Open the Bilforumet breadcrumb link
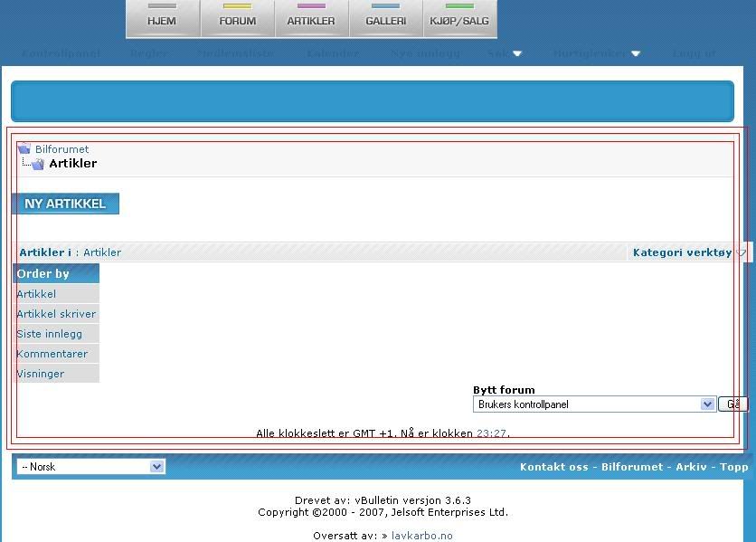 pos(61,149)
